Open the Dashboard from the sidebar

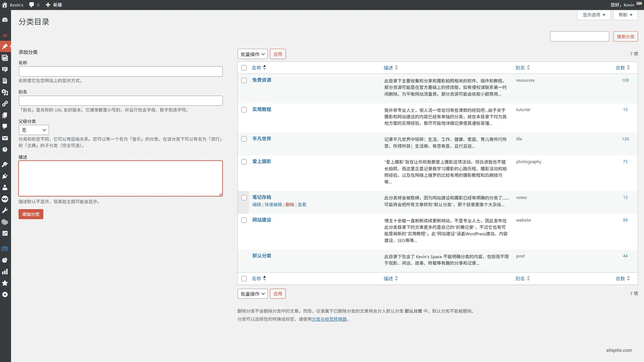point(5,20)
